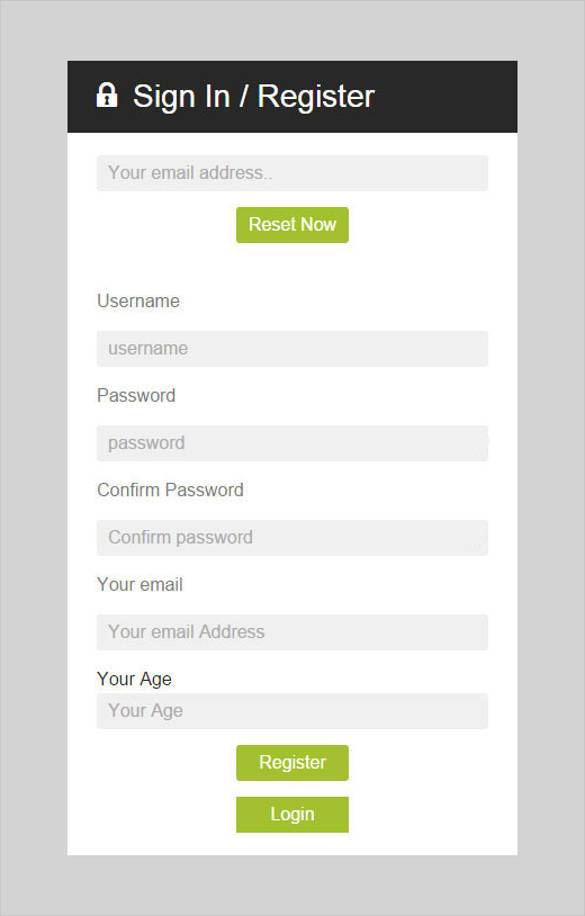585x916 pixels.
Task: Click the "Your email Address" registration field
Action: tap(291, 632)
